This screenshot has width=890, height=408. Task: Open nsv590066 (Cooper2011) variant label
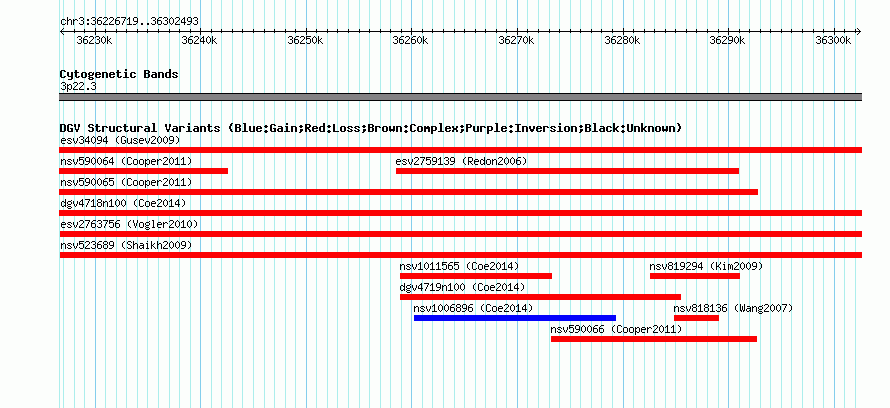coord(616,329)
